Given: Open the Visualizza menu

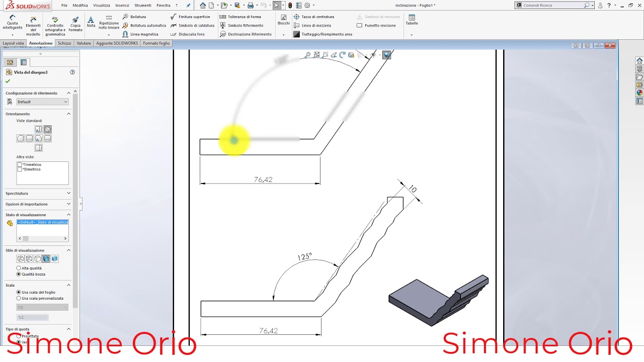Looking at the screenshot, I should (x=101, y=5).
